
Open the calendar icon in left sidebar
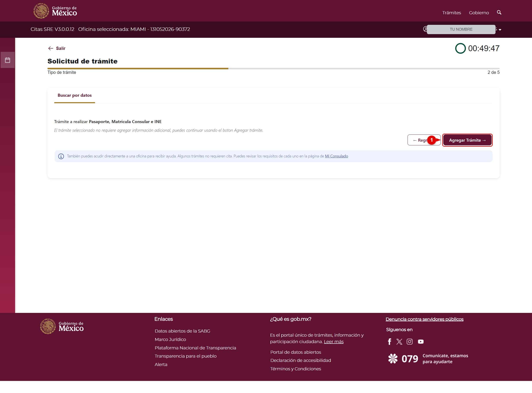pyautogui.click(x=8, y=60)
